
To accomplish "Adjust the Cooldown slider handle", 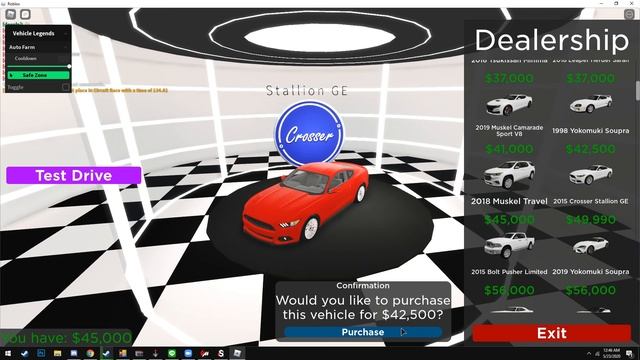I will click(69, 66).
